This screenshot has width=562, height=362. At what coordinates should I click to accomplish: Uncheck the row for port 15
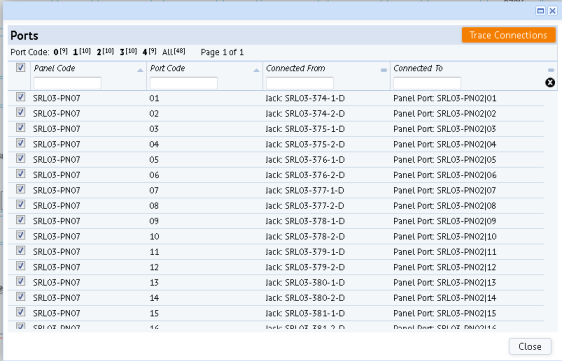pos(20,312)
